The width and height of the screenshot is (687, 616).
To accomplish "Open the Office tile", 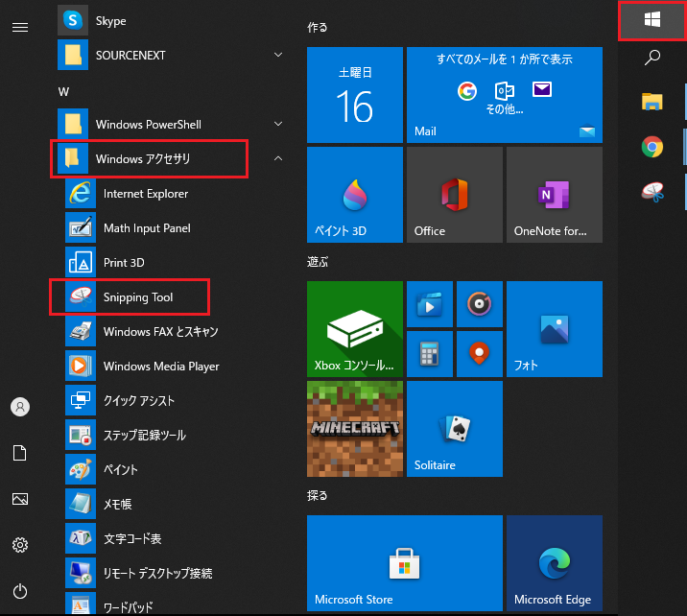I will [455, 195].
